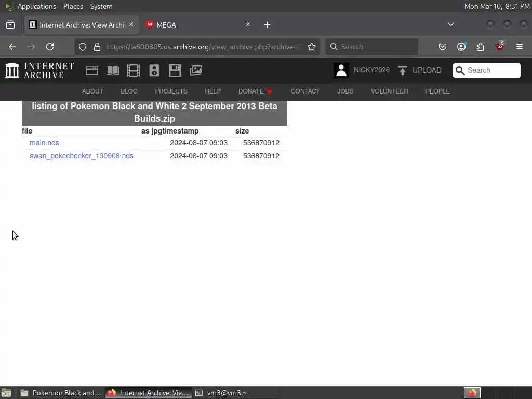Open the Internet Archive home logo
532x399 pixels.
tap(39, 71)
